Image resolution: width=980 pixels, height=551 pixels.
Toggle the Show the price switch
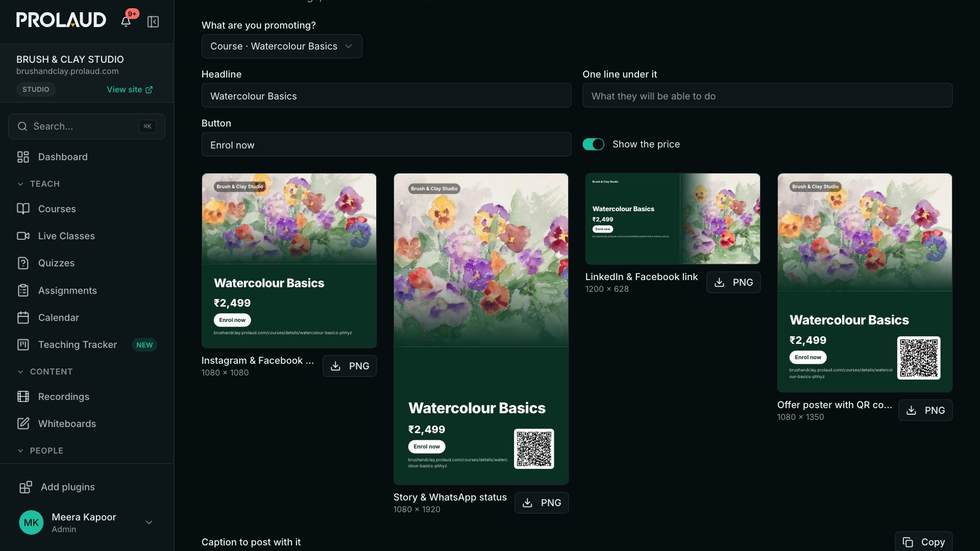[593, 144]
